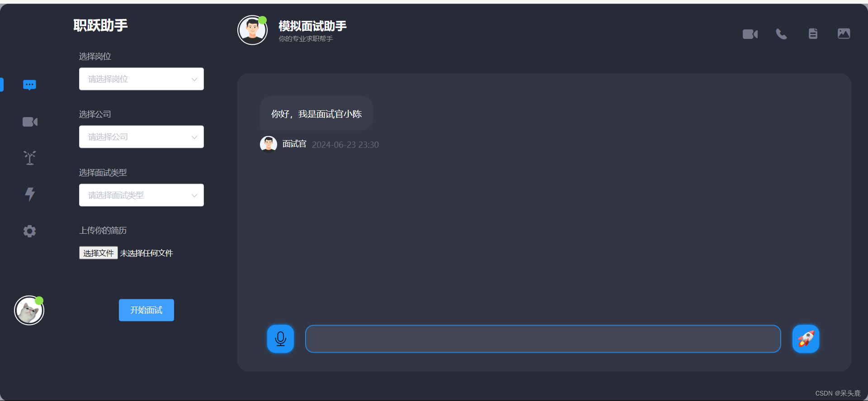Send message with rocket button
Image resolution: width=868 pixels, height=401 pixels.
point(806,339)
